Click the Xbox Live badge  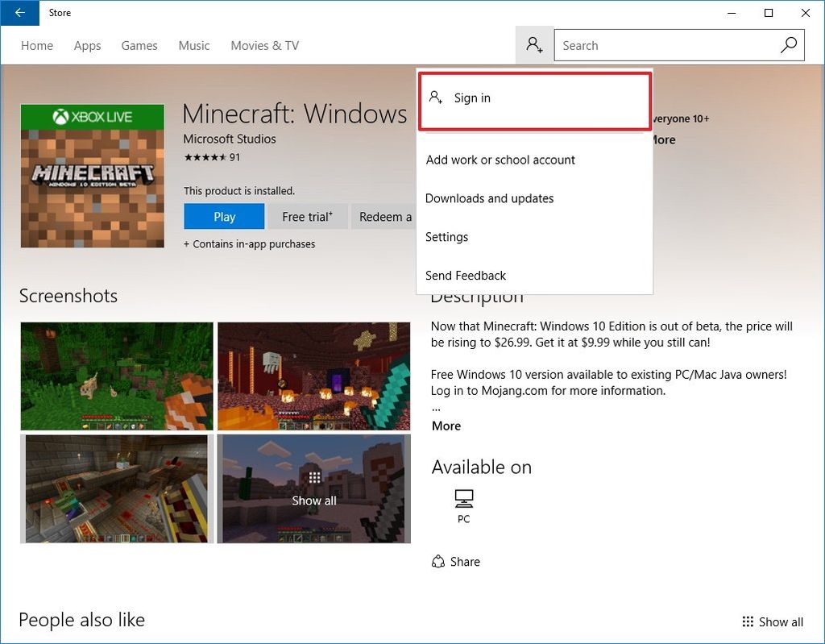(91, 116)
